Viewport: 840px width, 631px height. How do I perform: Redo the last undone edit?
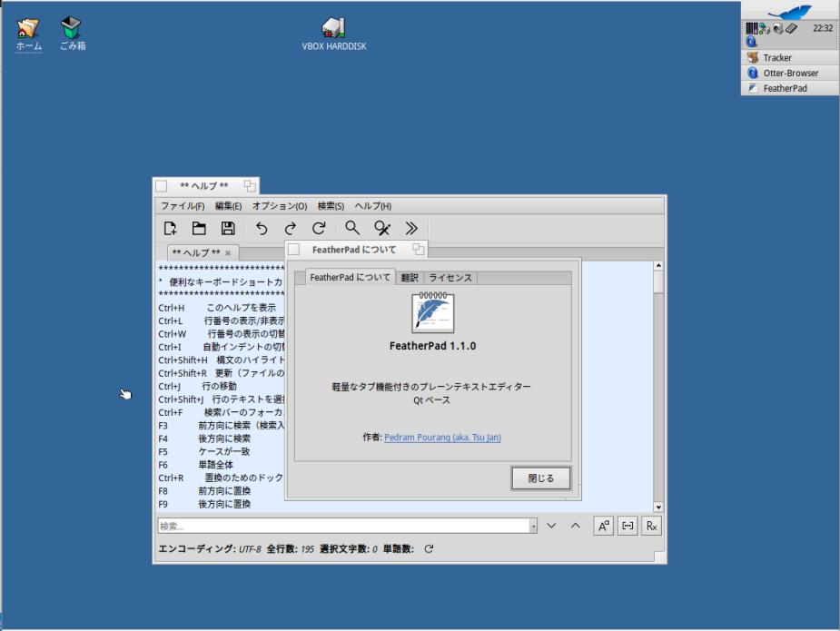click(291, 228)
